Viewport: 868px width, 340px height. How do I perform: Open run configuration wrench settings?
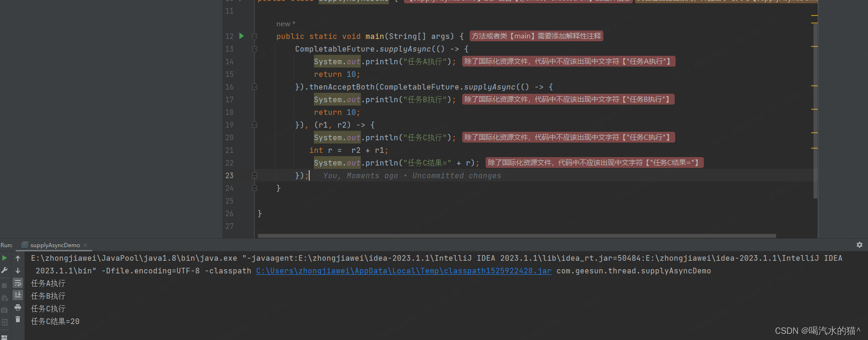pyautogui.click(x=5, y=271)
